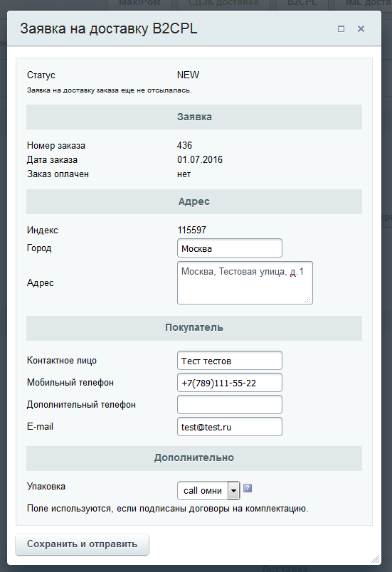Viewport: 392px width, 572px height.
Task: Open the MaxiPost tab
Action: pos(139,4)
